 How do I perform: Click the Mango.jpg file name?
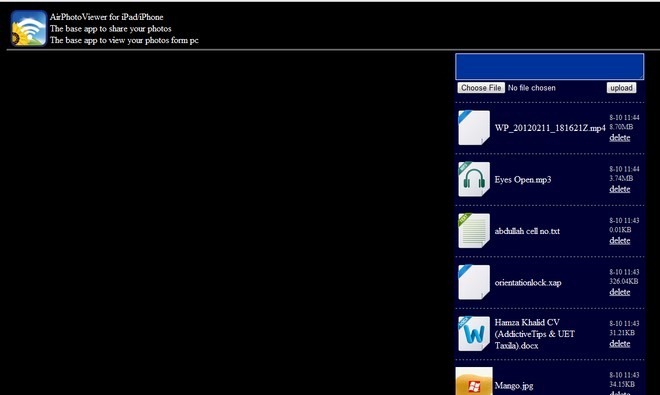pyautogui.click(x=514, y=386)
